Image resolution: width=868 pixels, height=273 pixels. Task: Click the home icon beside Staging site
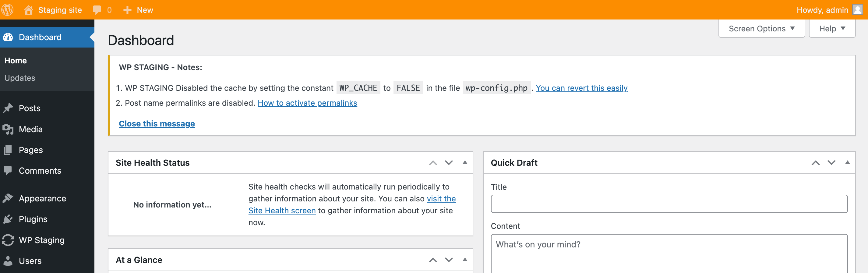tap(29, 10)
